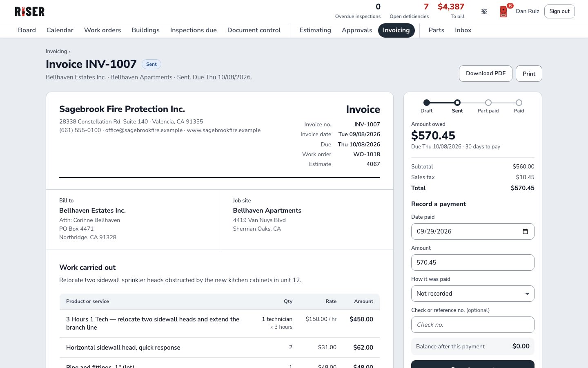Click the estimate number 4067
The width and height of the screenshot is (588, 368).
[x=373, y=164]
